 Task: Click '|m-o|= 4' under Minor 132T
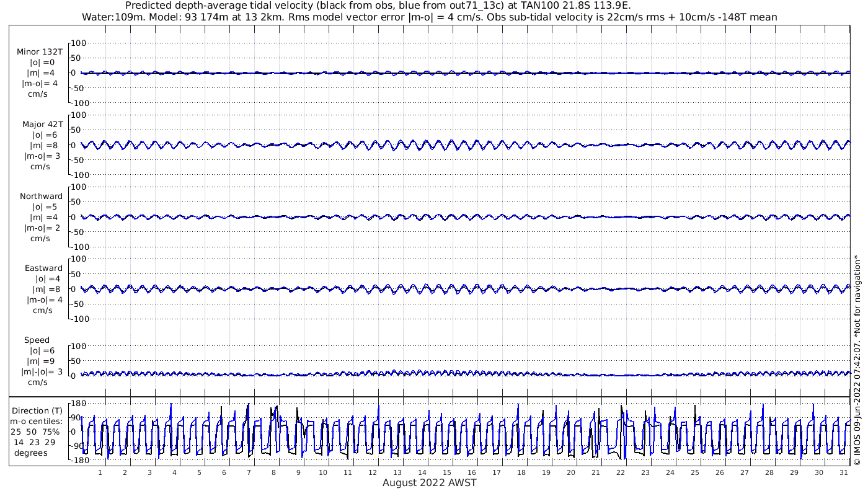click(x=40, y=84)
